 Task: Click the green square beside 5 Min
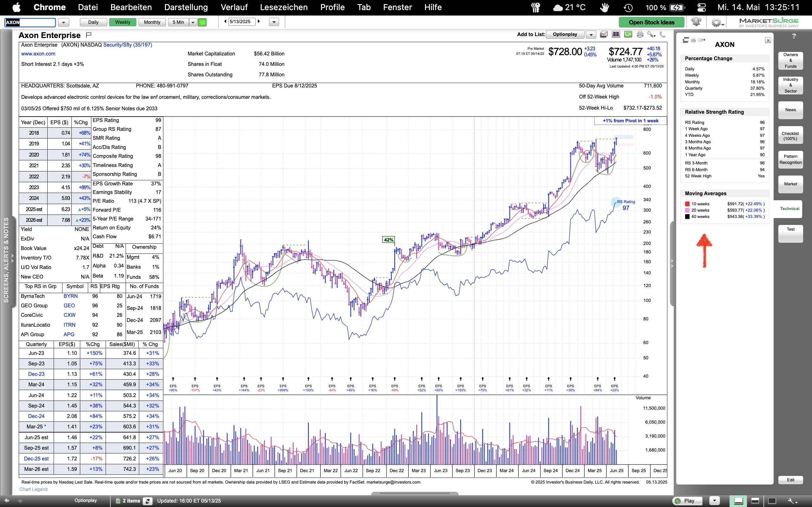202,22
